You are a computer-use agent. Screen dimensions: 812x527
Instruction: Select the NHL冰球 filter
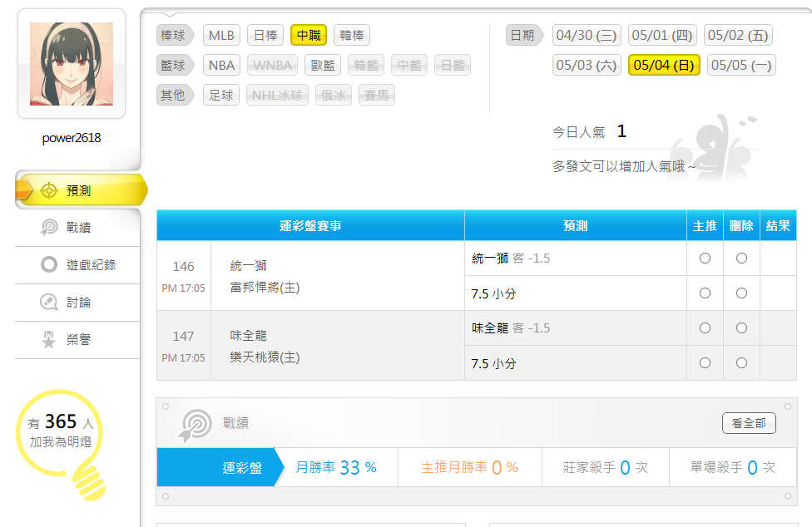point(277,95)
